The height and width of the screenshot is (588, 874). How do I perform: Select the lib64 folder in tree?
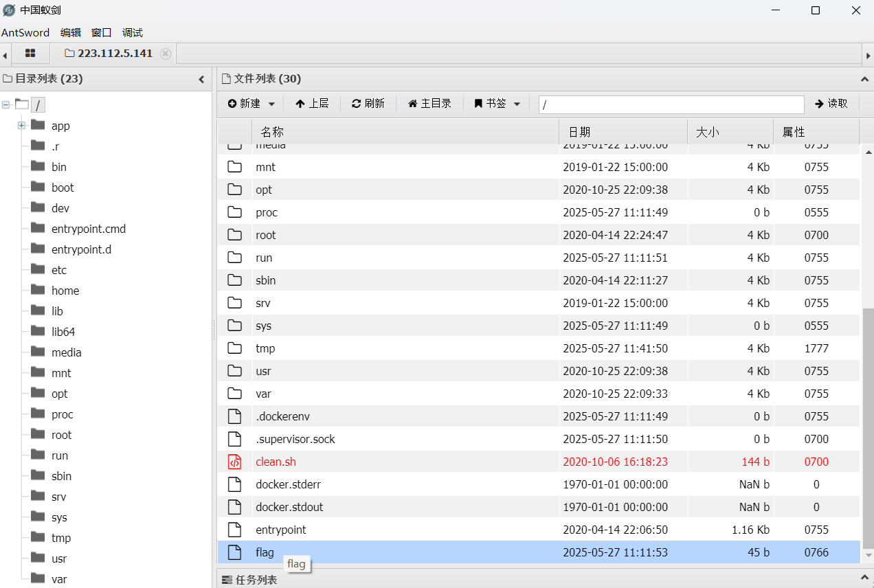[63, 332]
